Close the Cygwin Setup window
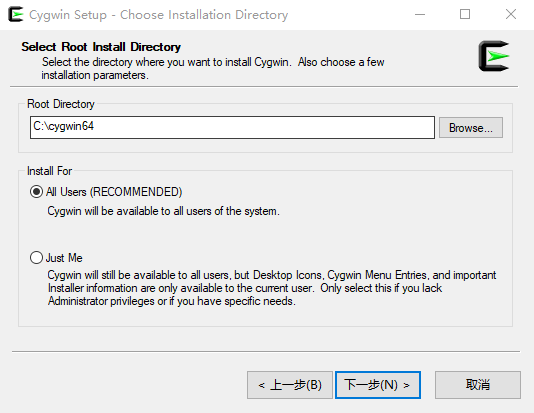534x413 pixels. (511, 14)
